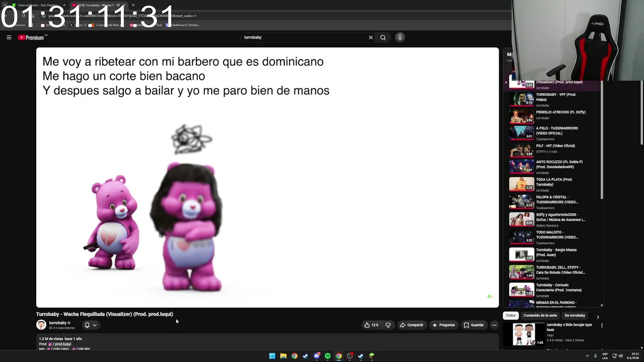
Task: Dislike the video with thumbs down
Action: tap(388, 325)
